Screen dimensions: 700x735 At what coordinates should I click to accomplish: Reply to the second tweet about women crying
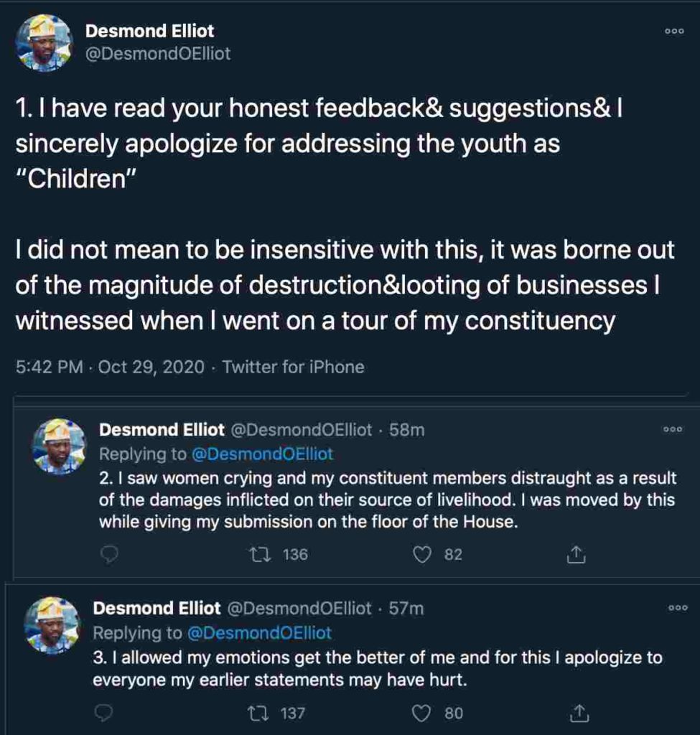[108, 554]
